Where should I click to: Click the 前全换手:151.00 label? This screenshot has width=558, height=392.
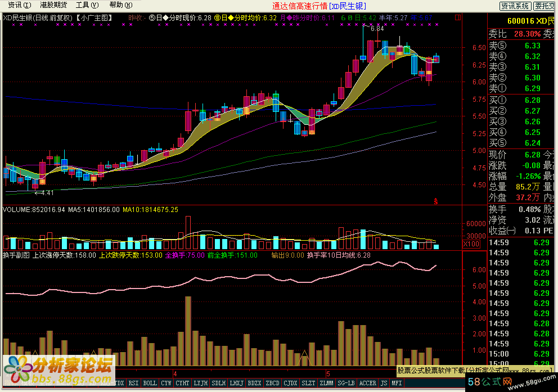coord(232,255)
